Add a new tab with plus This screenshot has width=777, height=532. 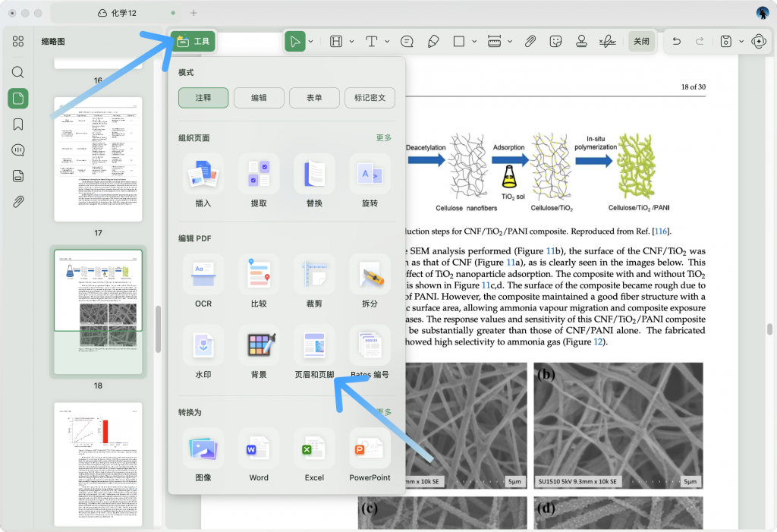coord(193,13)
